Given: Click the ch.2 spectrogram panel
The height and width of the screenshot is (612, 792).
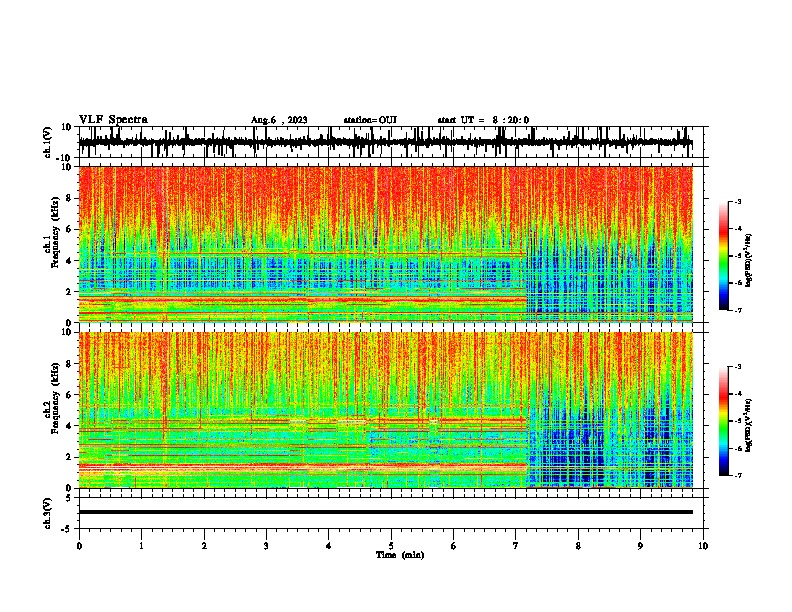Looking at the screenshot, I should click(x=386, y=410).
